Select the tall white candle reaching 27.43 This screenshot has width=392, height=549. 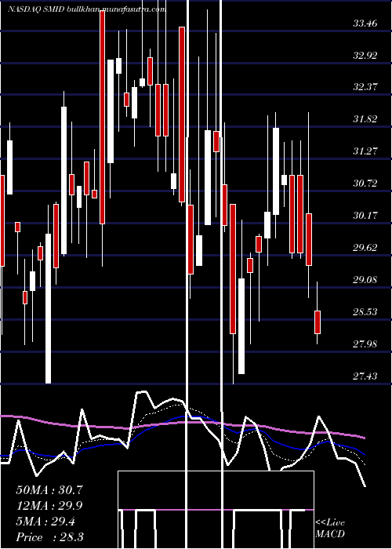48,308
